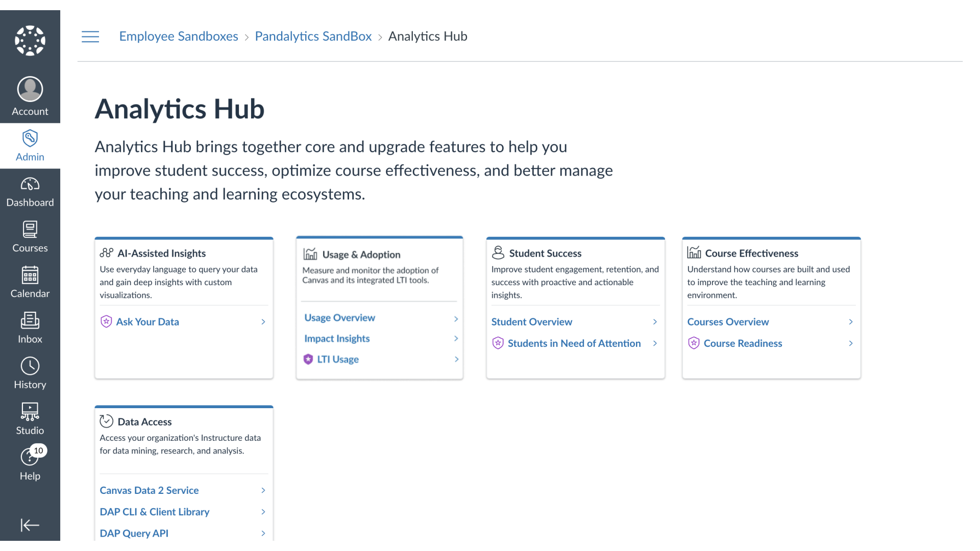The width and height of the screenshot is (980, 551).
Task: Open Canvas Data 2 Service link
Action: click(149, 490)
